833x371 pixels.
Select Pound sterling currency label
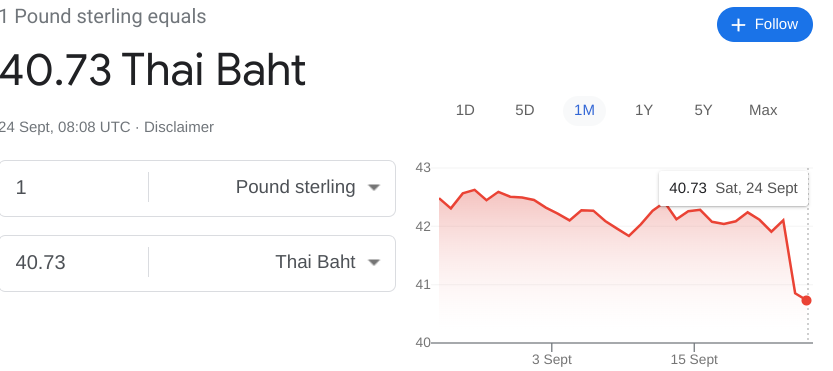(x=295, y=187)
